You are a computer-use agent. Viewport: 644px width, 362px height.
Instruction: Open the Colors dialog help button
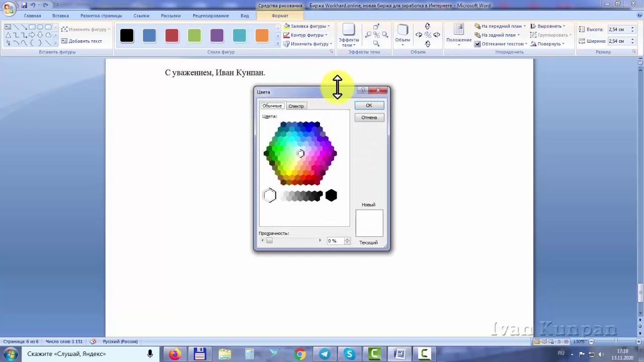tap(363, 90)
